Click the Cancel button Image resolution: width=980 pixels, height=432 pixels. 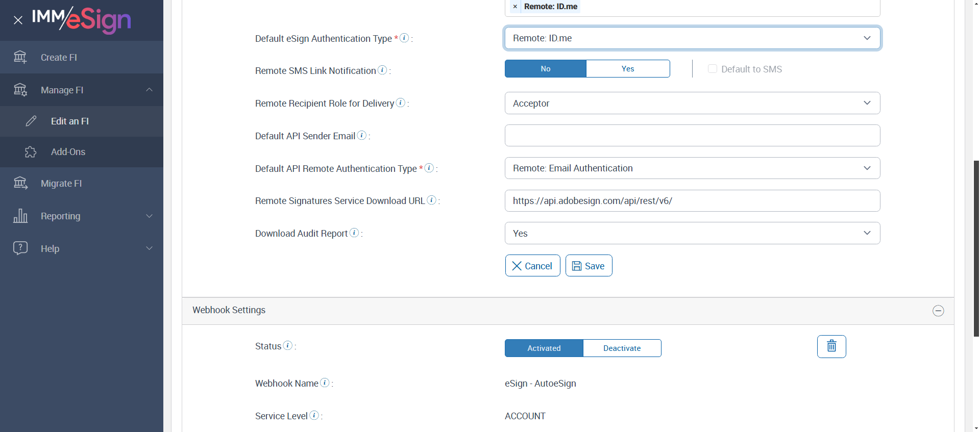coord(532,266)
